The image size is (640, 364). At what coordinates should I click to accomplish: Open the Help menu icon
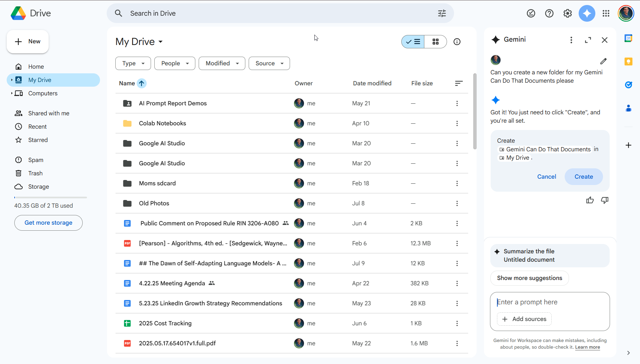pos(549,13)
